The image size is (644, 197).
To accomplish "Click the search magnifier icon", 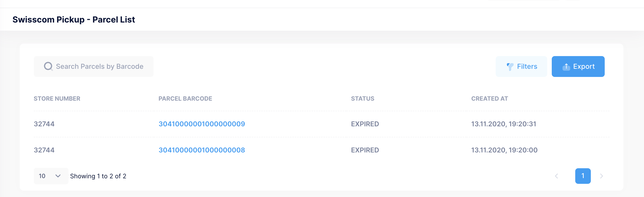I will pos(48,66).
